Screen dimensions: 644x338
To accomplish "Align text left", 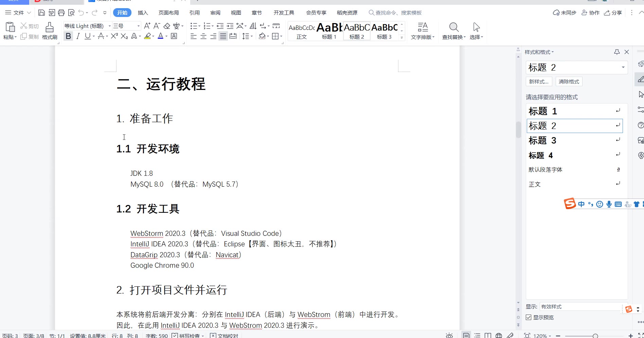I will tap(194, 36).
